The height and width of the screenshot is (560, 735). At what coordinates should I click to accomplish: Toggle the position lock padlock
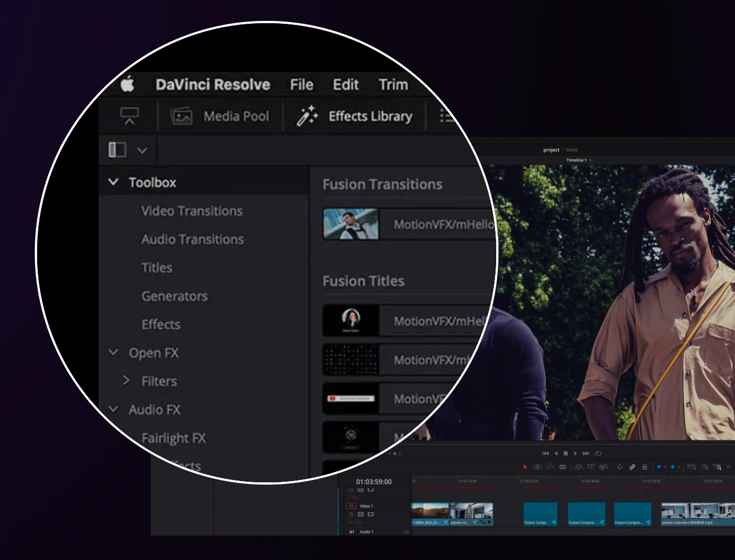[x=644, y=467]
